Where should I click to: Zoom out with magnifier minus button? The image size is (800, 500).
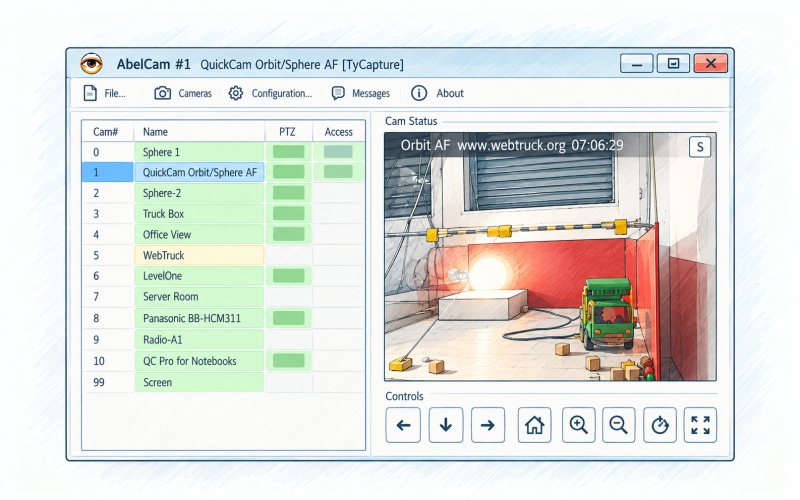618,424
